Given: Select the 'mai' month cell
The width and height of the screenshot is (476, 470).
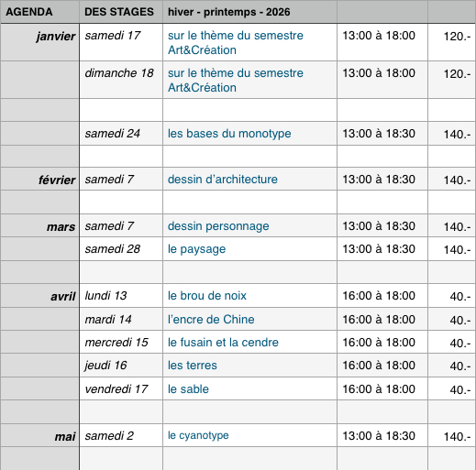Looking at the screenshot, I should (x=39, y=435).
